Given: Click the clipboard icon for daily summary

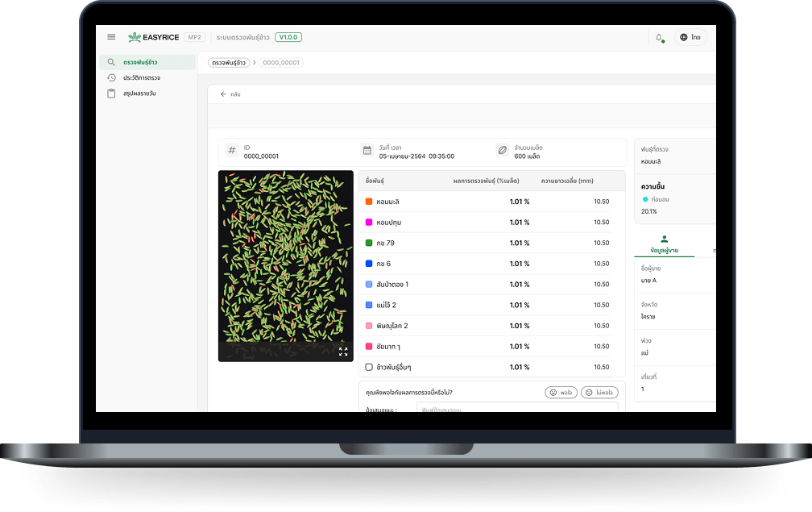Looking at the screenshot, I should 111,94.
